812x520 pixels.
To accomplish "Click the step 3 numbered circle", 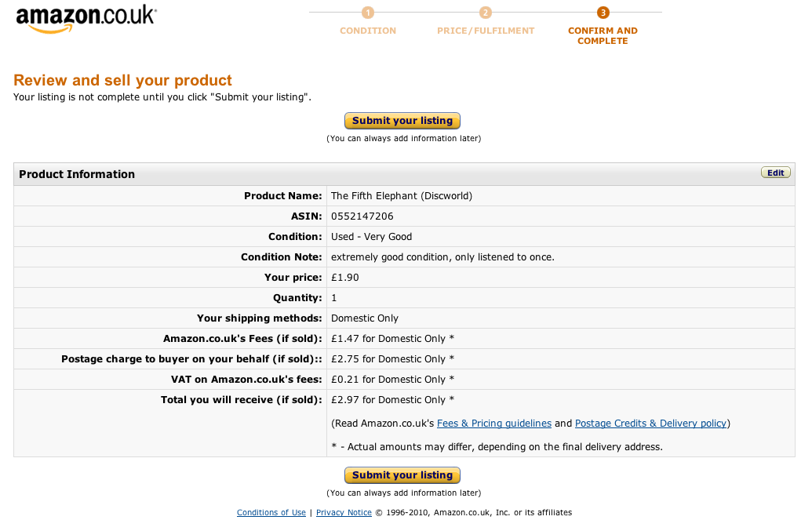I will click(x=603, y=13).
